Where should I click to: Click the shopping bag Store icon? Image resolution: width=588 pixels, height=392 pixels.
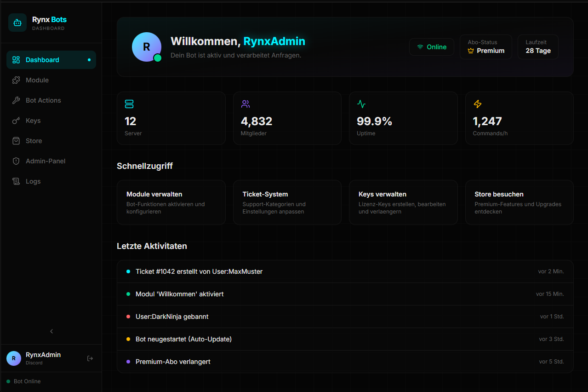pyautogui.click(x=16, y=141)
